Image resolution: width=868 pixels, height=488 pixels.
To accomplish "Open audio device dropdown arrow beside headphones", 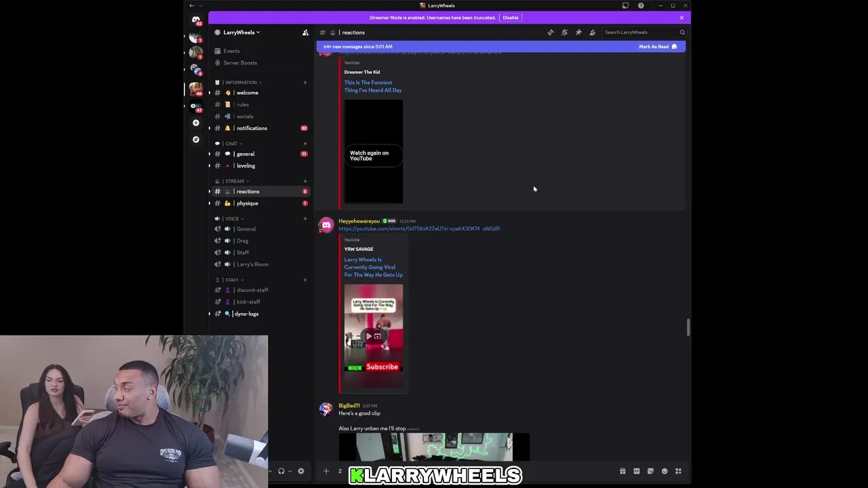I will pos(290,471).
